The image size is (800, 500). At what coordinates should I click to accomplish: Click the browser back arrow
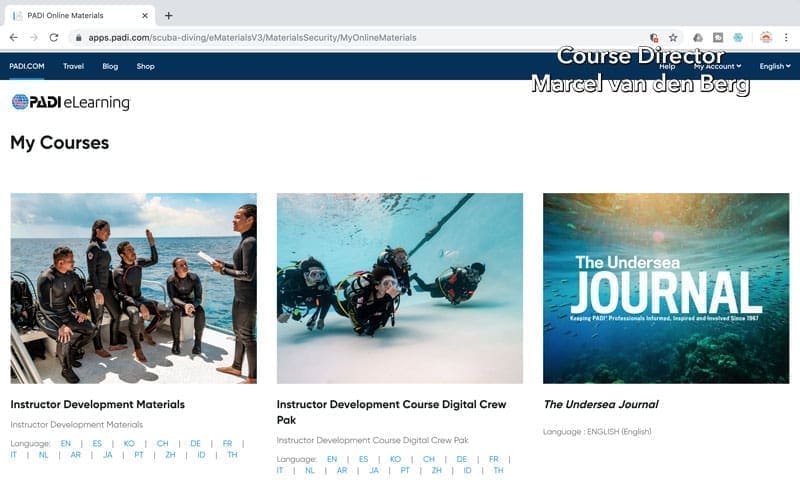tap(13, 37)
